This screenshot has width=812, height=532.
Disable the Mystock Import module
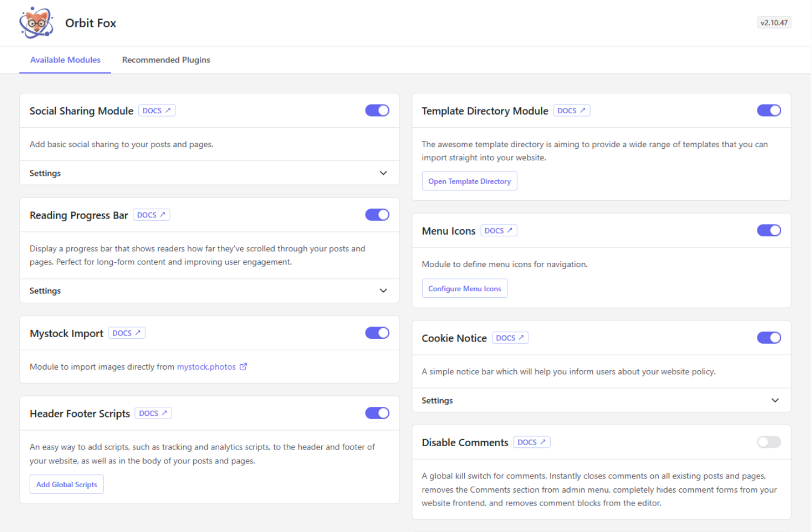(x=377, y=333)
